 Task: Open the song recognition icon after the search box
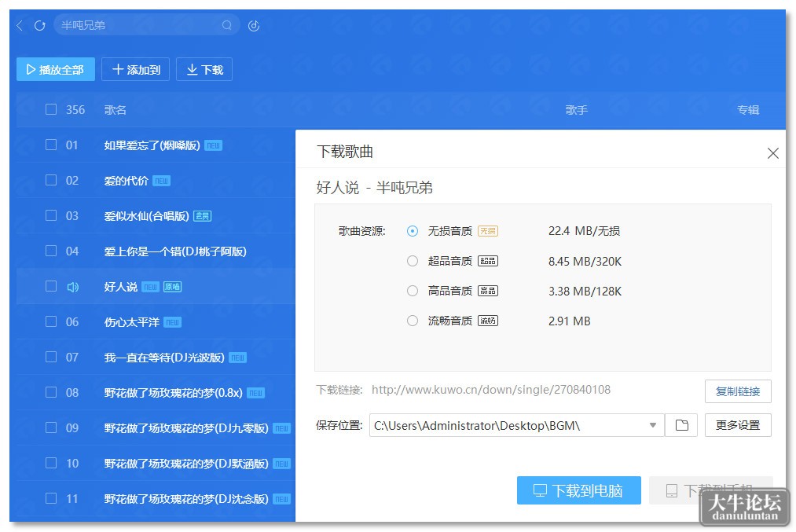click(x=254, y=25)
